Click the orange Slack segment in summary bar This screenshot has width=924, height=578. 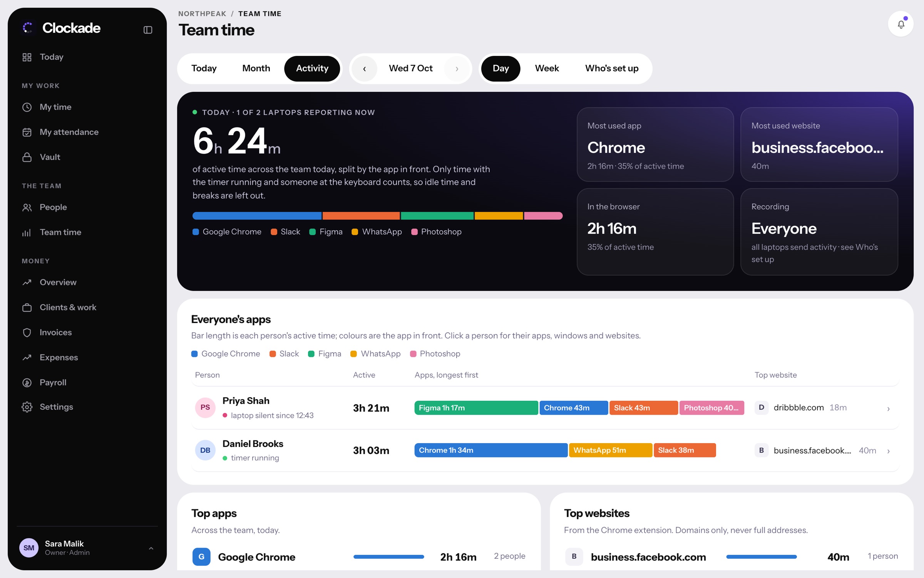[361, 216]
